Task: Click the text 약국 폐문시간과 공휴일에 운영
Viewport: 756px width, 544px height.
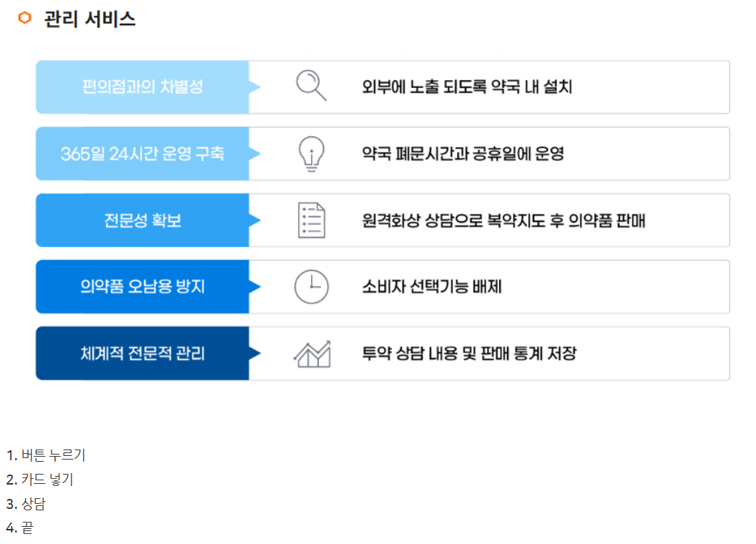Action: (463, 153)
